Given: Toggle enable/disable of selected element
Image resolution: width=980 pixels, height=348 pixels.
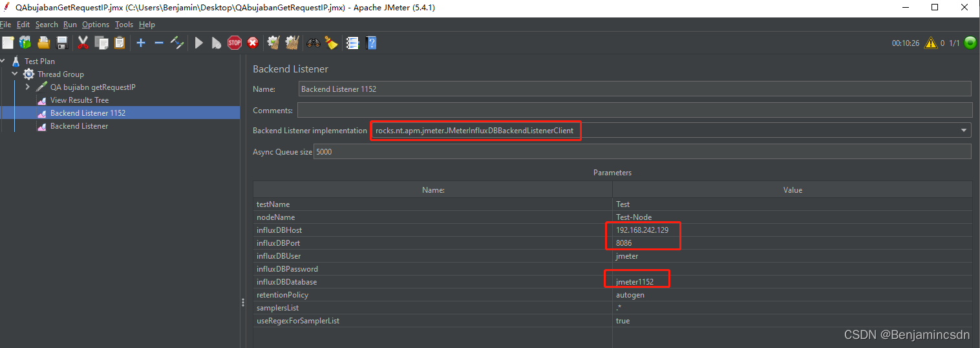Looking at the screenshot, I should pyautogui.click(x=177, y=43).
